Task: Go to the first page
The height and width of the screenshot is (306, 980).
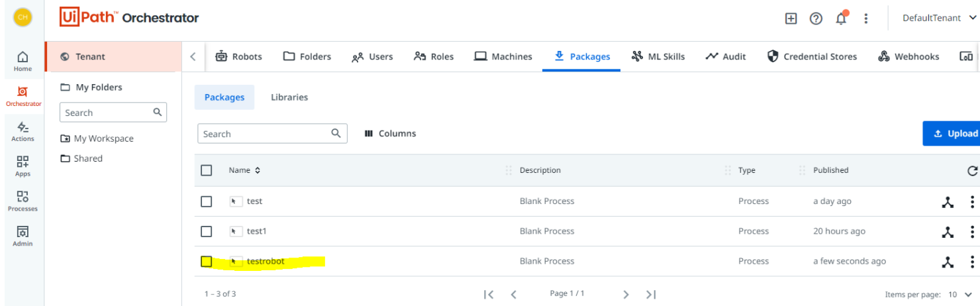Action: [489, 294]
